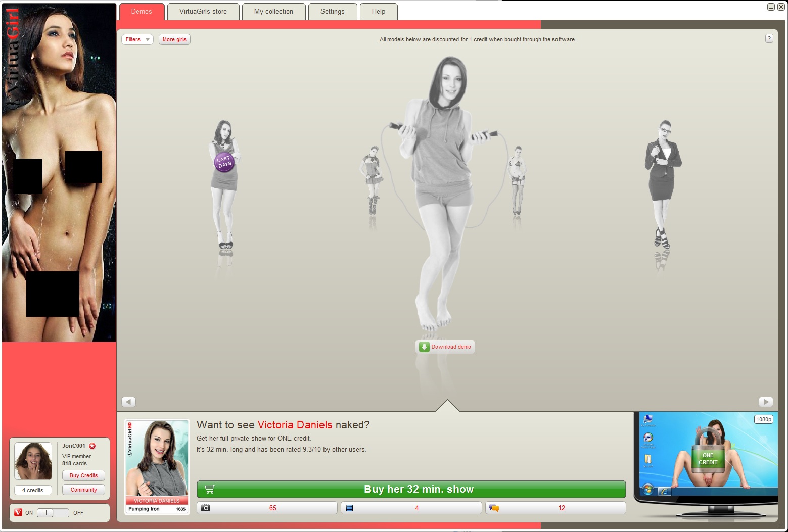Viewport: 788px width, 532px height.
Task: Click the red V logo icon
Action: [x=18, y=513]
